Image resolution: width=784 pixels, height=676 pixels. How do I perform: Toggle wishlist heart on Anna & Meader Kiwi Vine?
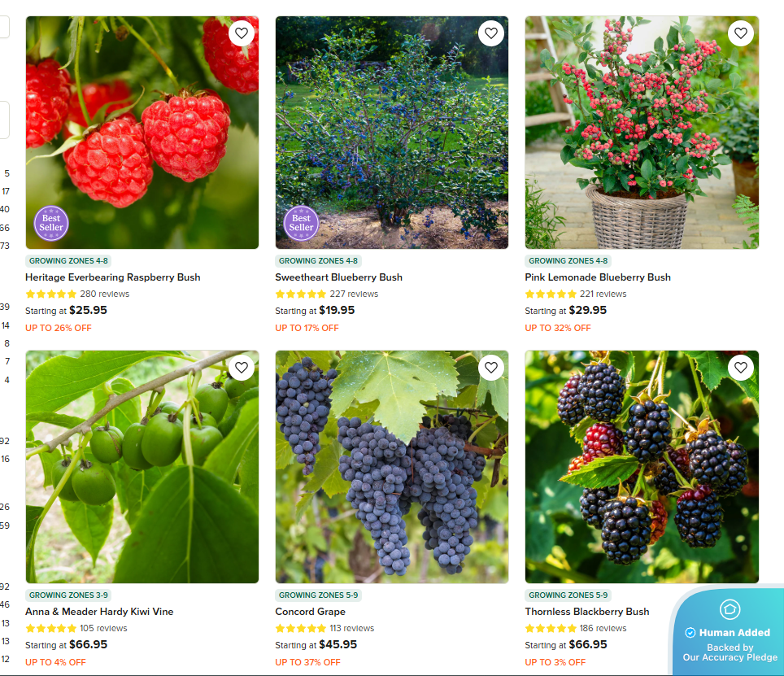242,368
